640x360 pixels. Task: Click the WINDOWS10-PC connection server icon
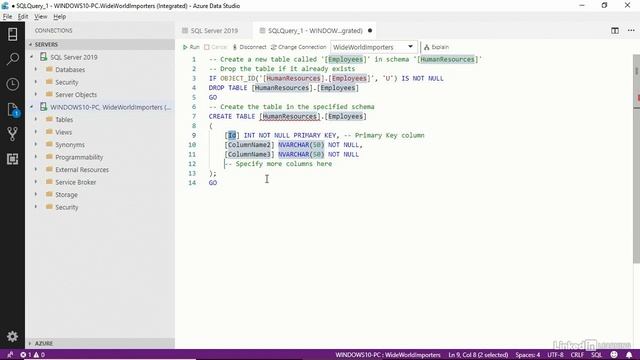click(43, 107)
